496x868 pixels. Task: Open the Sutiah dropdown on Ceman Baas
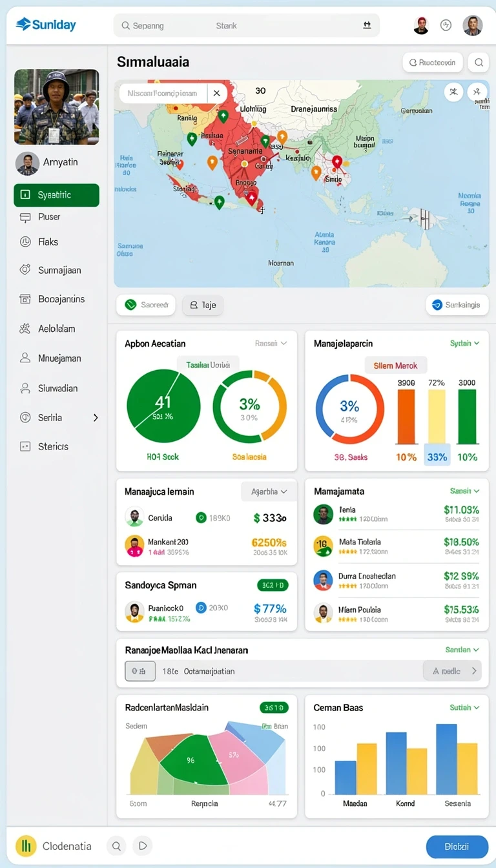pyautogui.click(x=464, y=708)
